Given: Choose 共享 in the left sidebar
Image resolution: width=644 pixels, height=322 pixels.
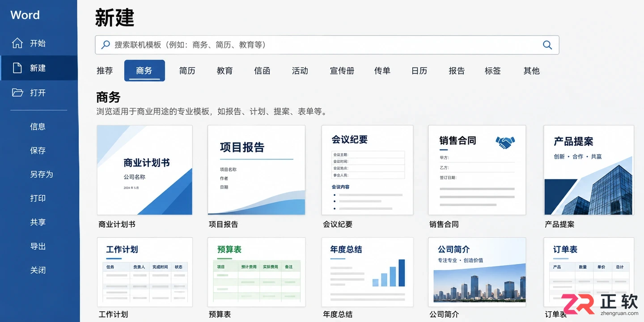Looking at the screenshot, I should click(x=38, y=222).
